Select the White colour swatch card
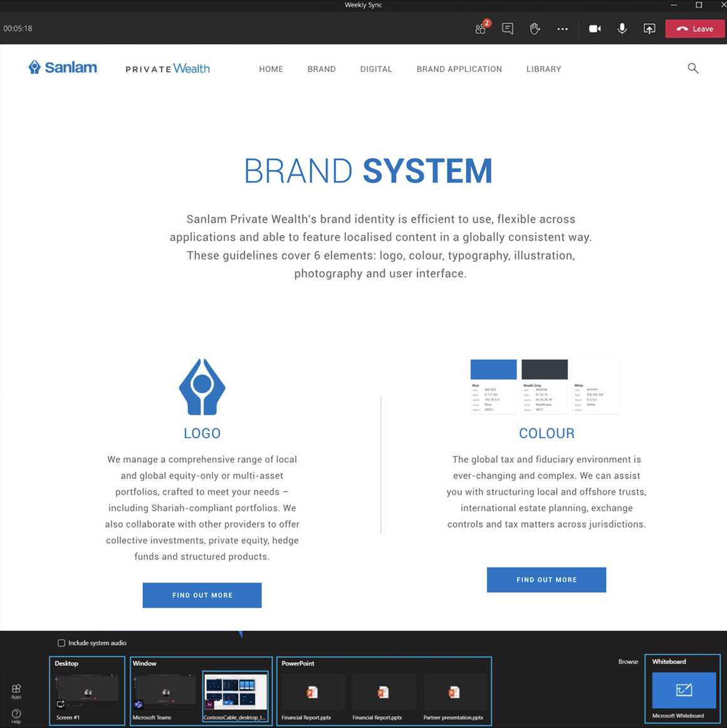The image size is (727, 728). click(596, 386)
